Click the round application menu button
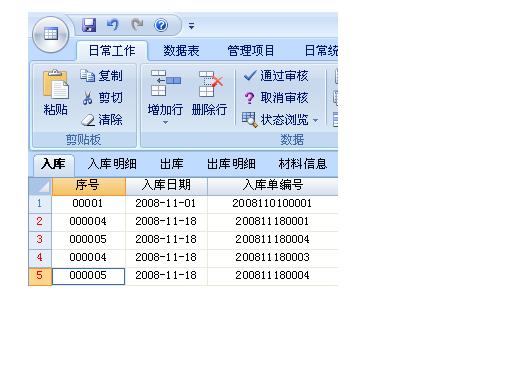Screen dimensions: 512x384 pyautogui.click(x=51, y=34)
